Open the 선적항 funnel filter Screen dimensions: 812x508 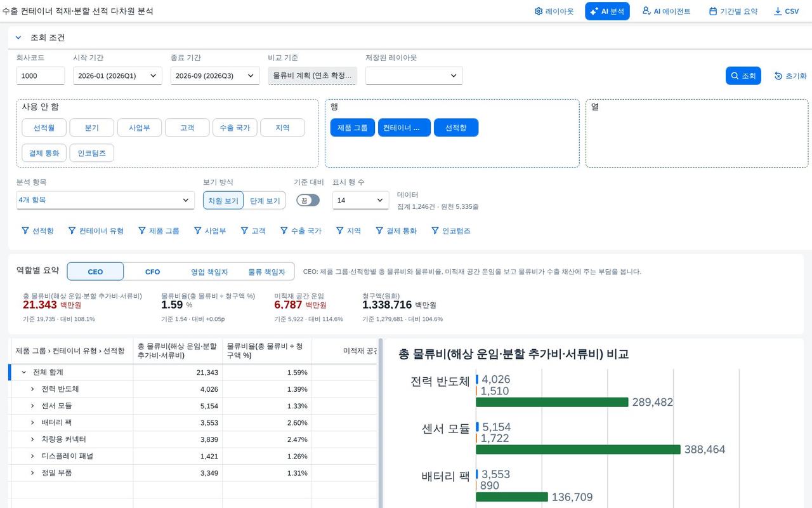pyautogui.click(x=37, y=231)
